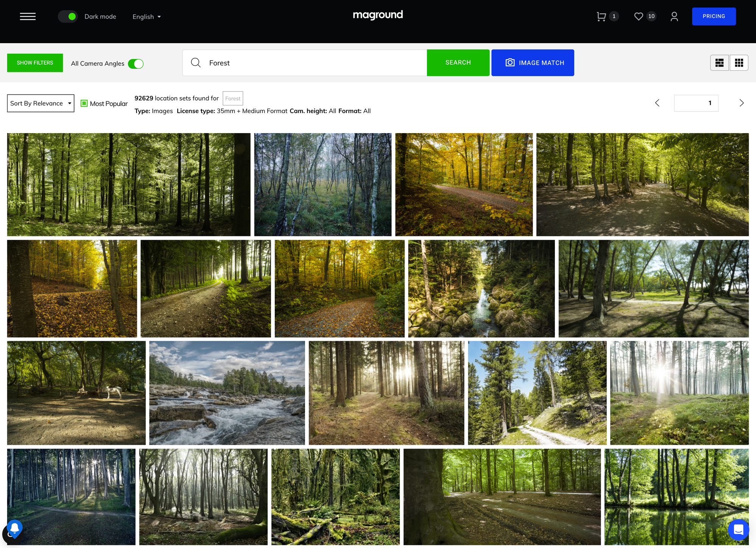This screenshot has height=548, width=756.
Task: Open the shopping cart
Action: [601, 16]
